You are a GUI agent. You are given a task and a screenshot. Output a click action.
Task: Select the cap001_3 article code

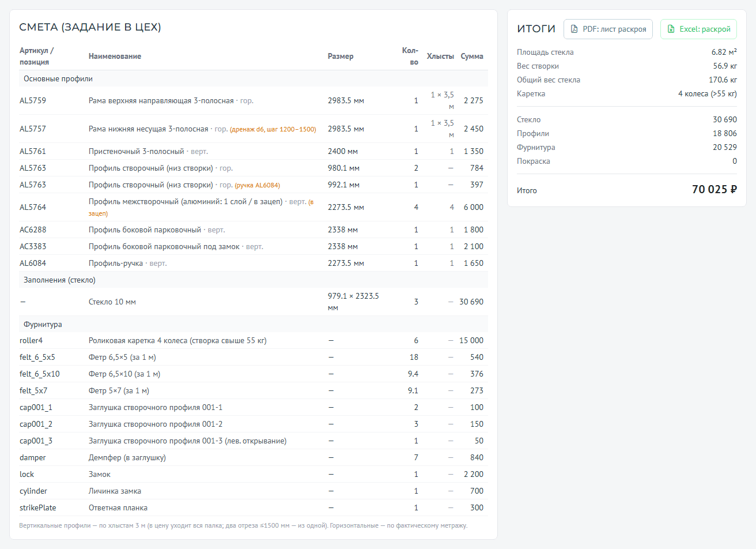[36, 441]
